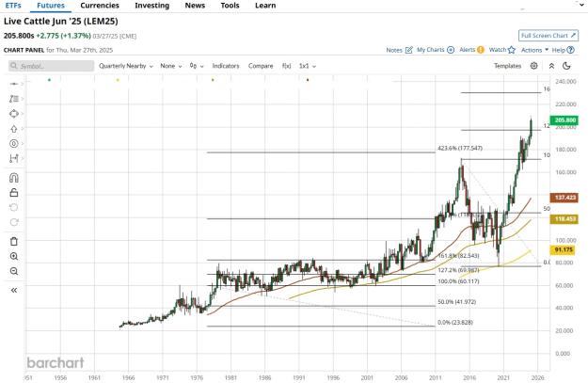
Task: Select the circled annotation tool
Action: (14, 144)
